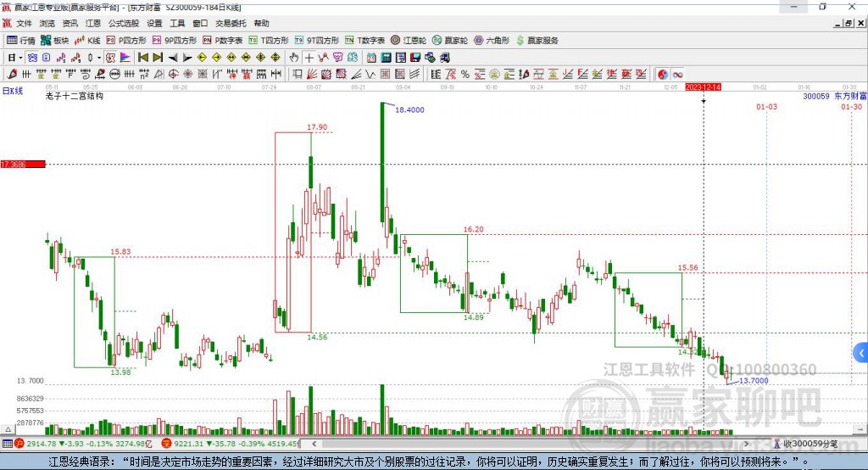The image size is (868, 470).
Task: Select the red zigzag polyline tool
Action: [x=323, y=58]
